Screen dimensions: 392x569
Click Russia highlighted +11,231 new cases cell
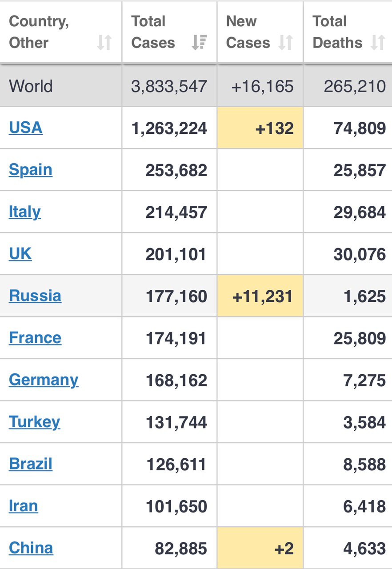coord(260,296)
